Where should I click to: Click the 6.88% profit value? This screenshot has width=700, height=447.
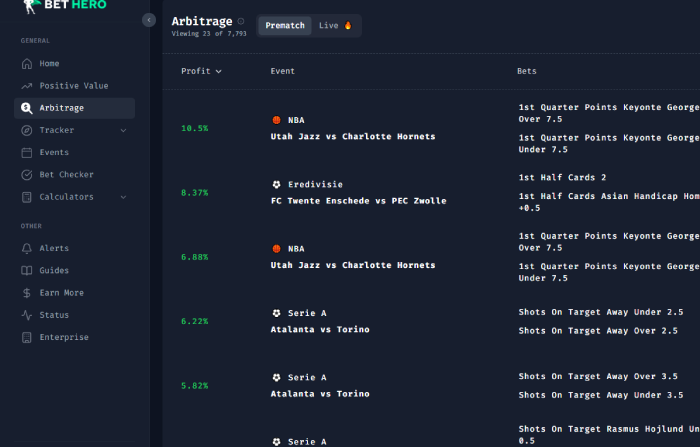[195, 257]
